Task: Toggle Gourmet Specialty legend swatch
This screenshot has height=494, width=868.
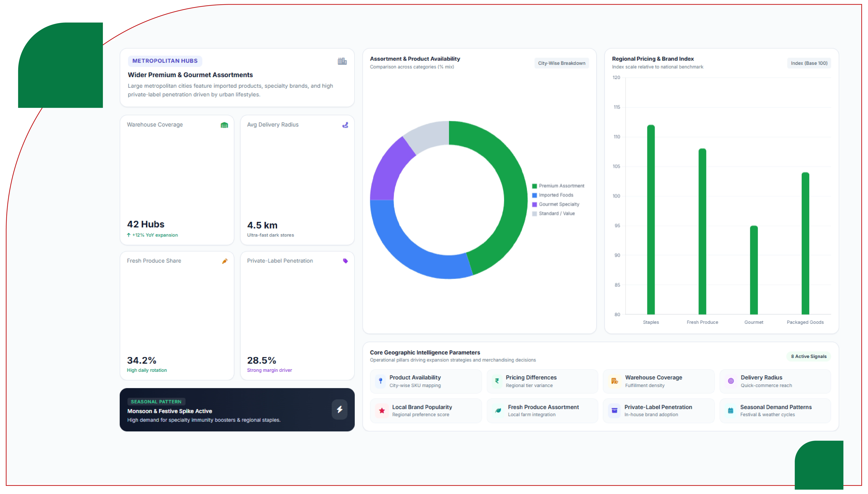Action: tap(534, 204)
